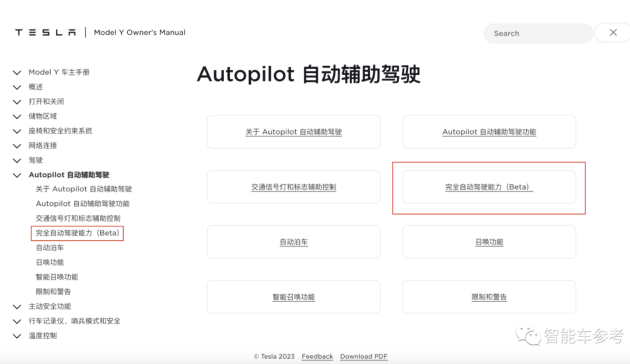
Task: Open the 召唤功能 card
Action: (489, 242)
